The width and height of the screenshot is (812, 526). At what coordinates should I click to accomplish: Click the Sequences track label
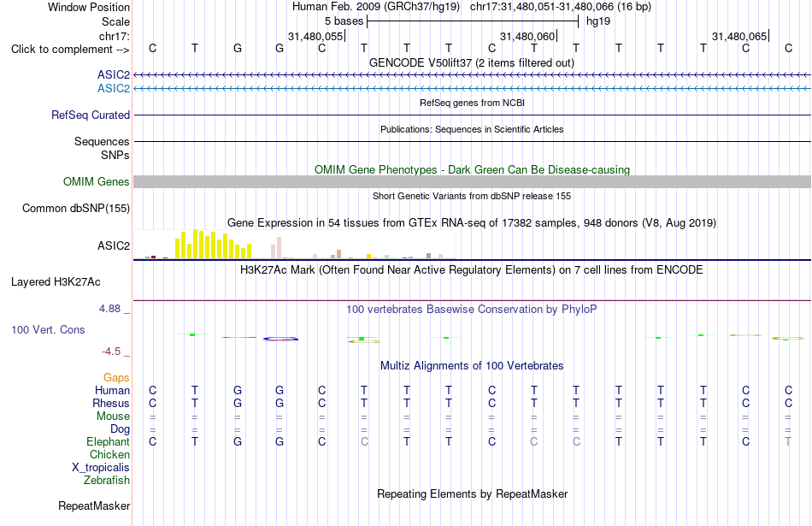tap(102, 141)
